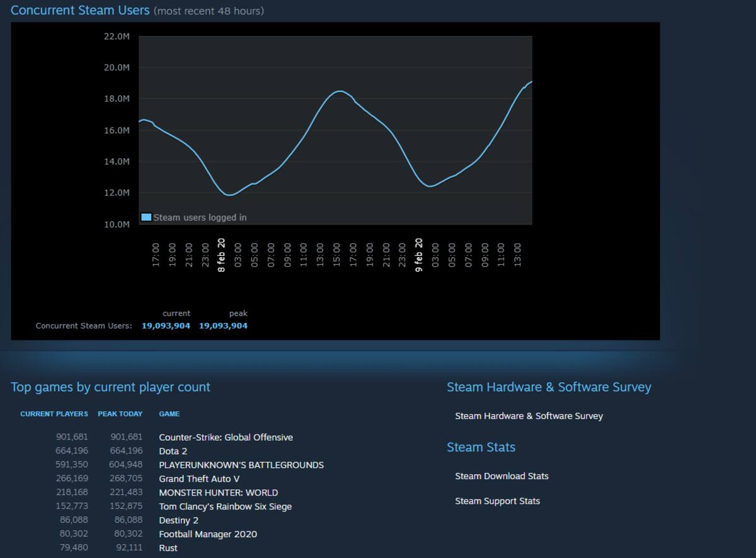
Task: Click current user count 19,093,904 under 'current'
Action: tap(166, 326)
